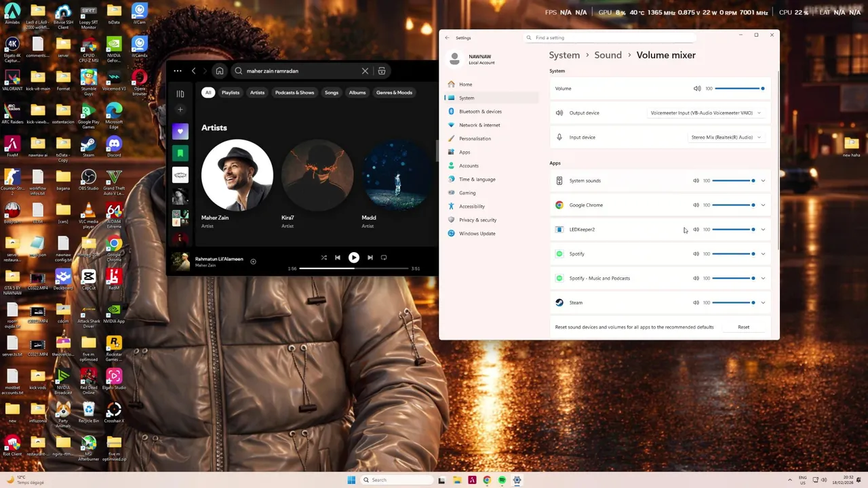Open Spotify Home icon
868x488 pixels.
tap(220, 71)
